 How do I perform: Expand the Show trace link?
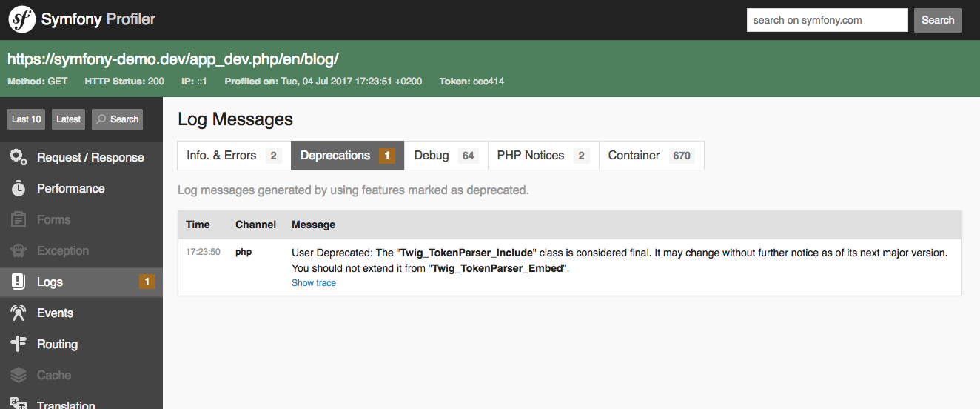coord(314,283)
